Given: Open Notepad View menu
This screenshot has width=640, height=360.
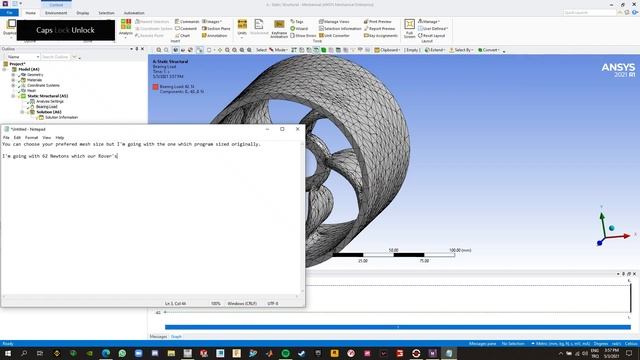Looking at the screenshot, I should (x=47, y=138).
